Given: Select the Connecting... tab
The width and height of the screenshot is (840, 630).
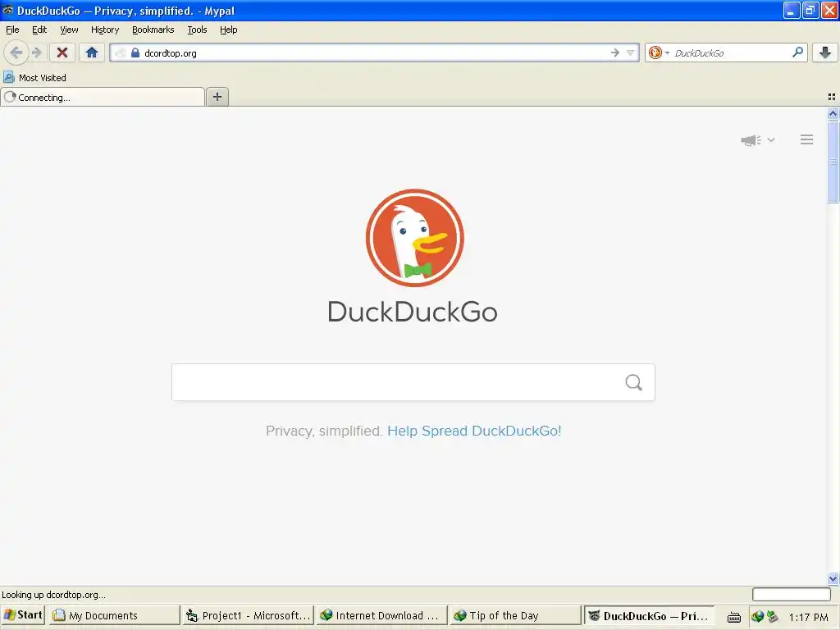Looking at the screenshot, I should [103, 97].
